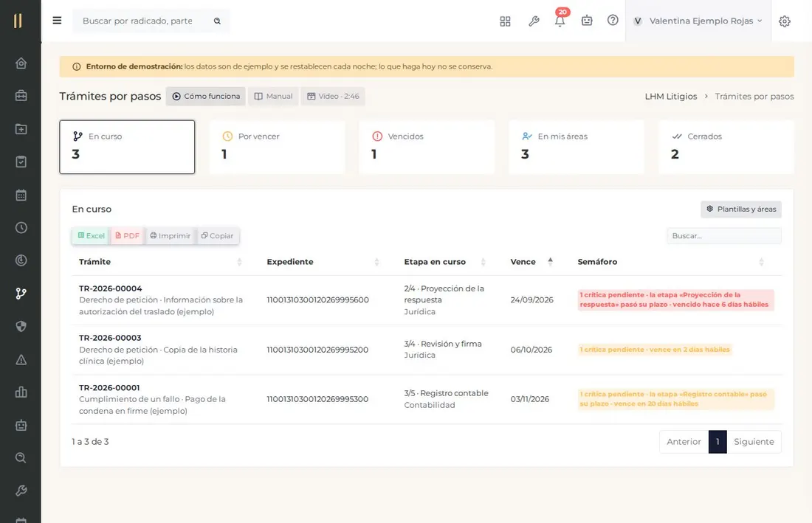This screenshot has height=523, width=812.
Task: Open the clock icon in the sidebar
Action: point(21,228)
